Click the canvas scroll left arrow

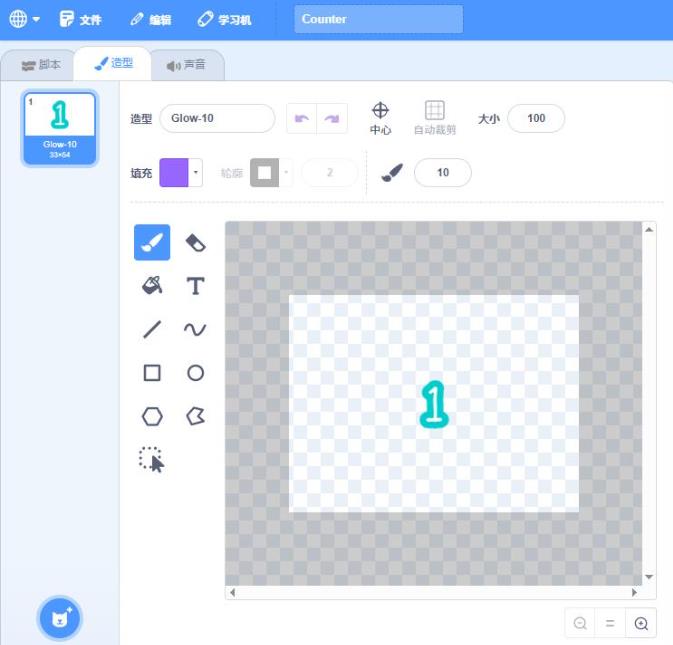232,593
